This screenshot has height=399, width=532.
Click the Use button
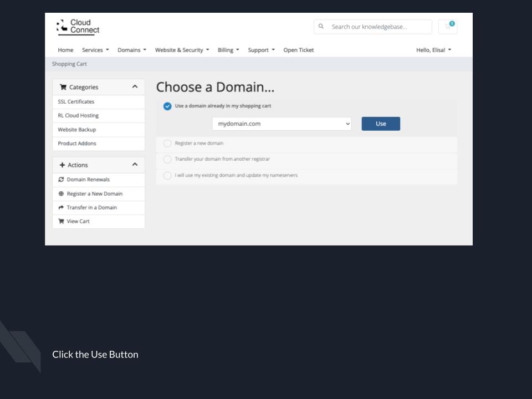[x=381, y=124]
